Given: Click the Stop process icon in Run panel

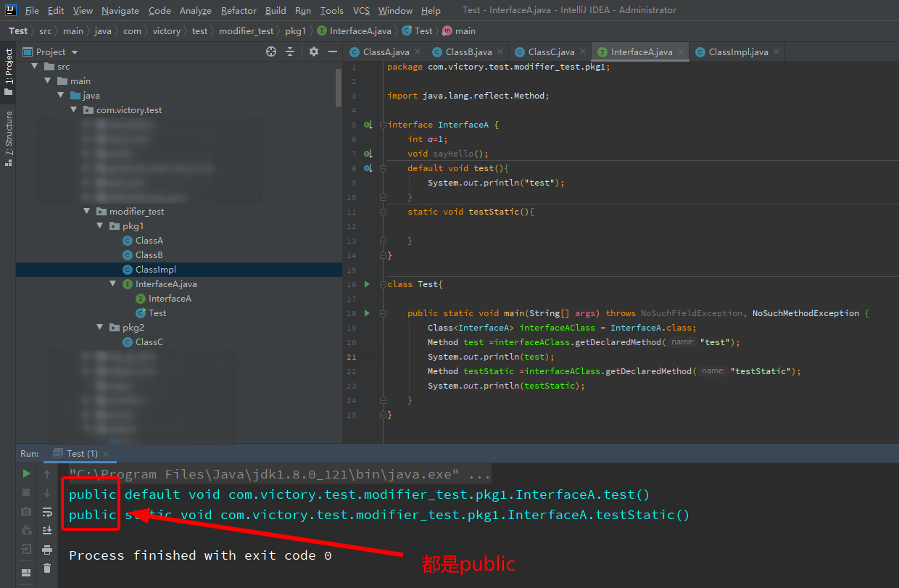Looking at the screenshot, I should click(26, 492).
